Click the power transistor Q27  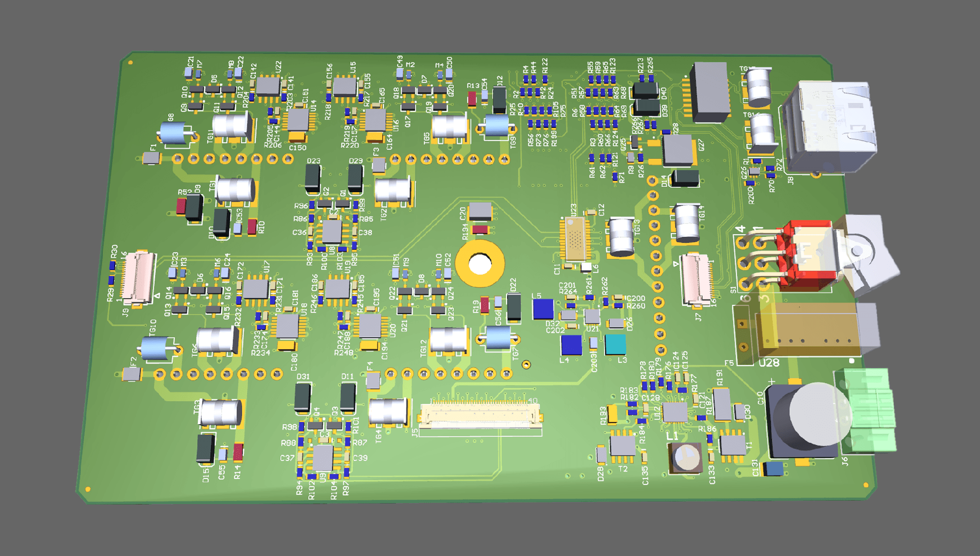[678, 150]
